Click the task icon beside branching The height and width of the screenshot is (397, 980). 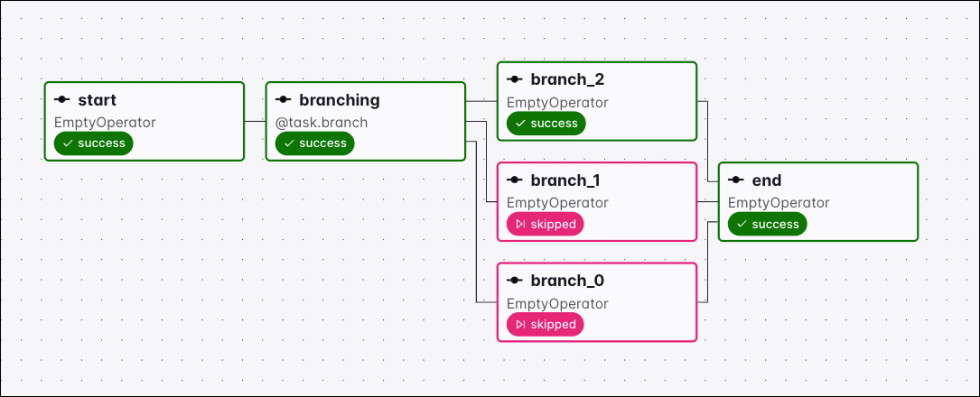point(283,100)
